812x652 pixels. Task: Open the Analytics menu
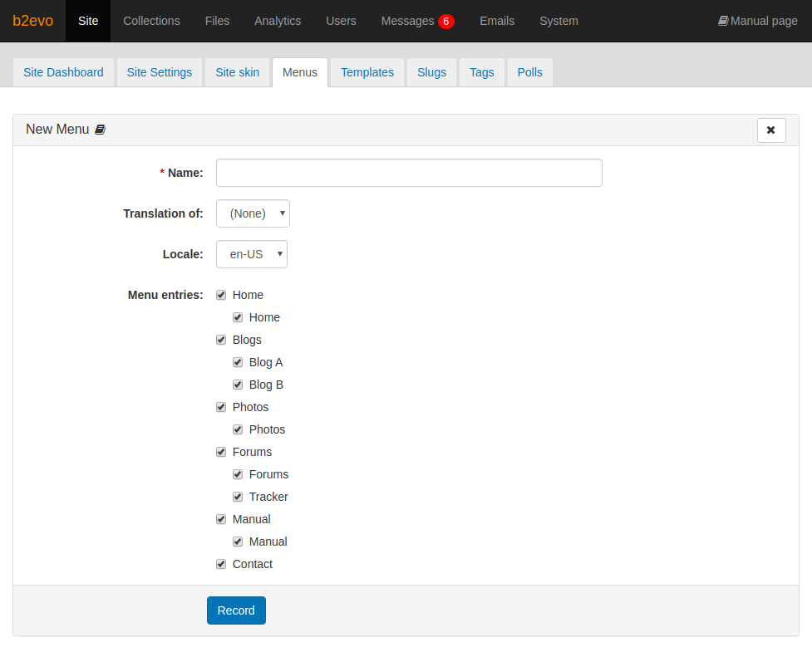click(278, 21)
